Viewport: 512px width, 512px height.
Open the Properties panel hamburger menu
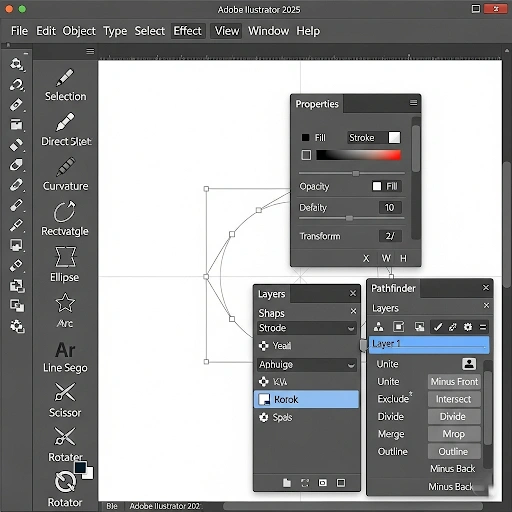tap(413, 103)
